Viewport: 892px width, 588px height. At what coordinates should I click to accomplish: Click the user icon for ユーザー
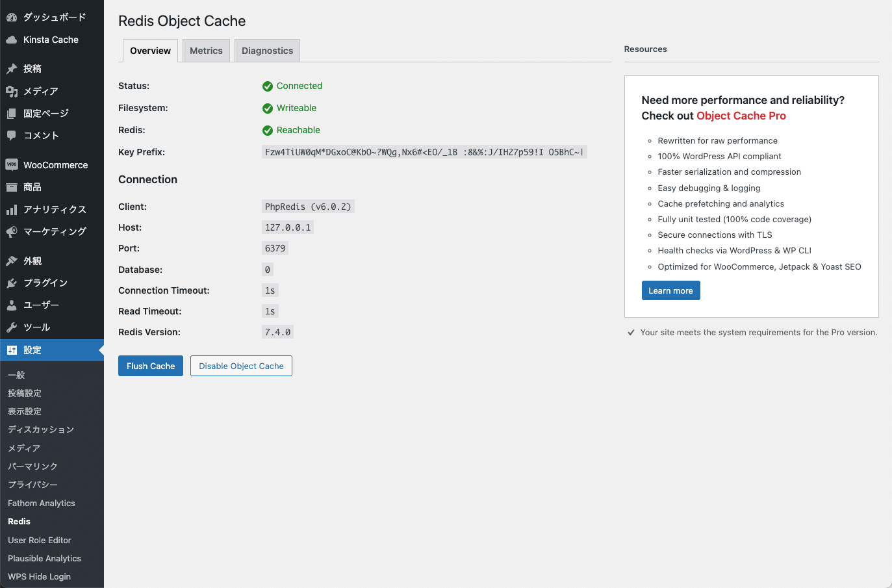pos(12,305)
